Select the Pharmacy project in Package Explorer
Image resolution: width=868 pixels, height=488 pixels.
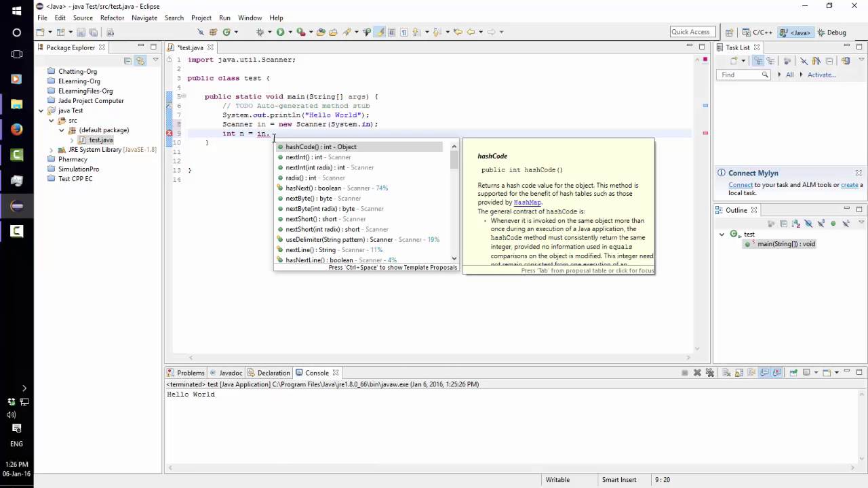[73, 159]
